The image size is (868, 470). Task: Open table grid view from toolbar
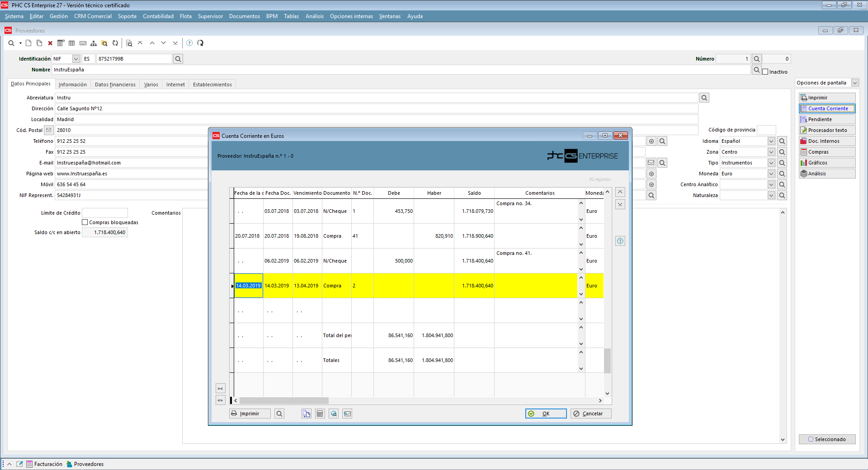(72, 43)
